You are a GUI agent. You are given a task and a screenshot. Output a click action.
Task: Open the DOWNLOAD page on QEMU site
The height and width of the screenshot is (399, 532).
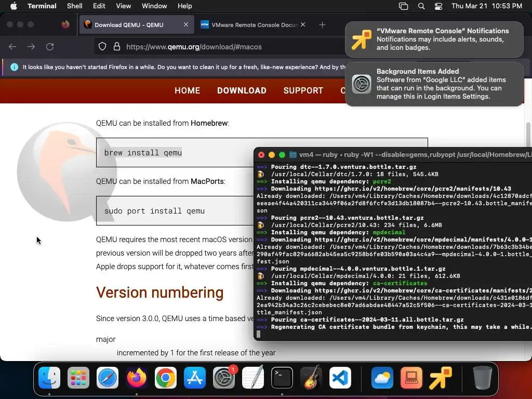242,90
